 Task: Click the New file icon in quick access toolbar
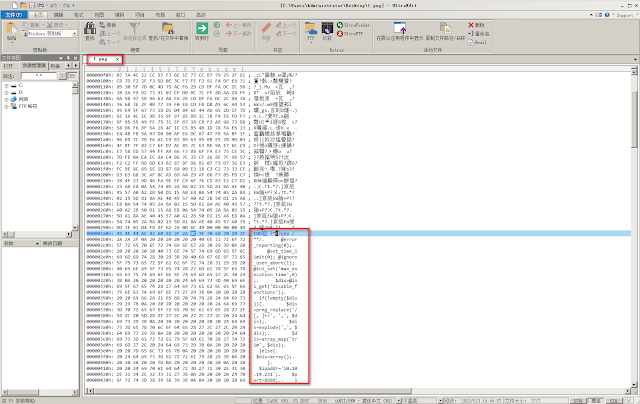[x=15, y=5]
